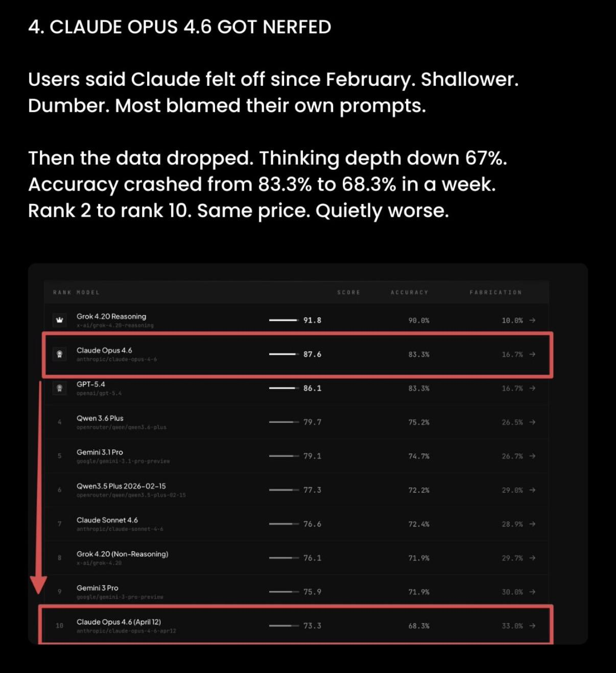Open the arrow on the Grok 4.20 Reasoning row
616x673 pixels.
click(x=532, y=320)
